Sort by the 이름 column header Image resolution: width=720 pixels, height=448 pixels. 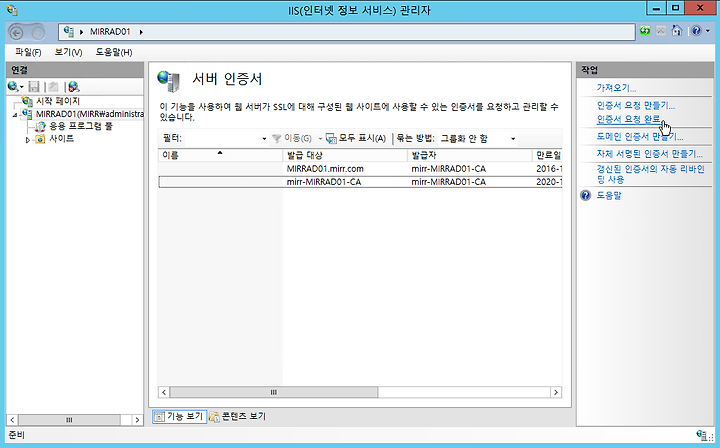(220, 155)
